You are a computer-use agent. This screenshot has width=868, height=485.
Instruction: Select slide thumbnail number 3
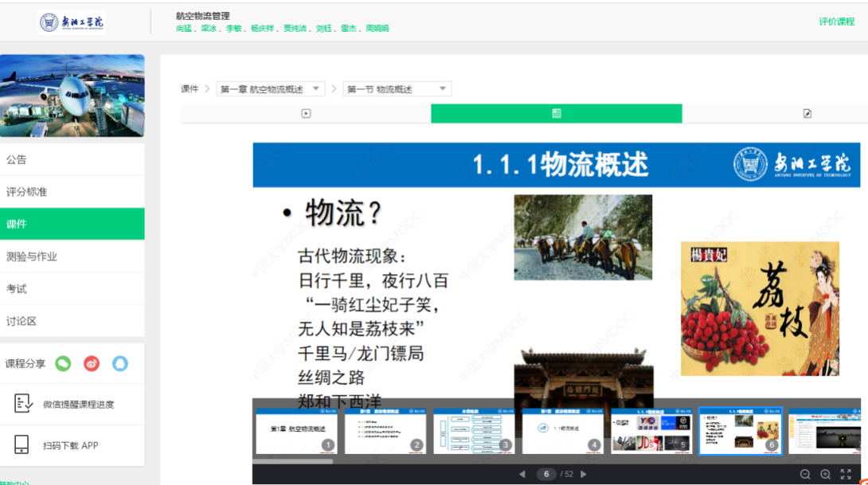coord(474,431)
